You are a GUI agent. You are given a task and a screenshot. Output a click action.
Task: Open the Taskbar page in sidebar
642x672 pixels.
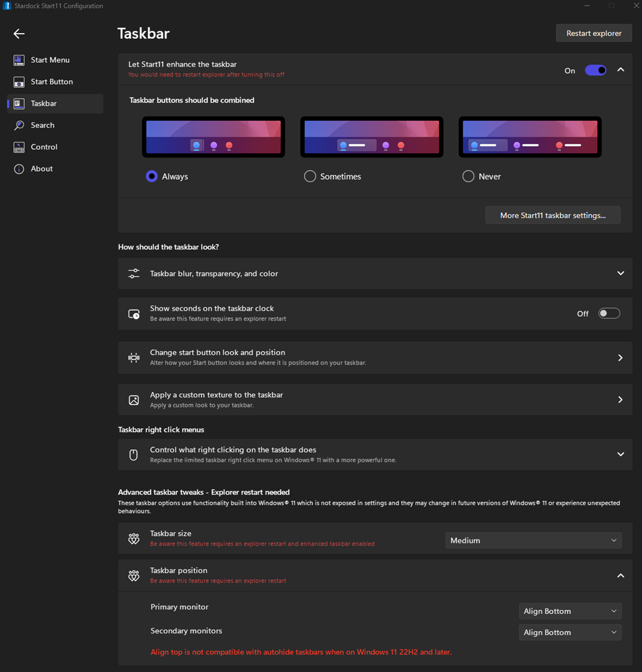point(44,104)
